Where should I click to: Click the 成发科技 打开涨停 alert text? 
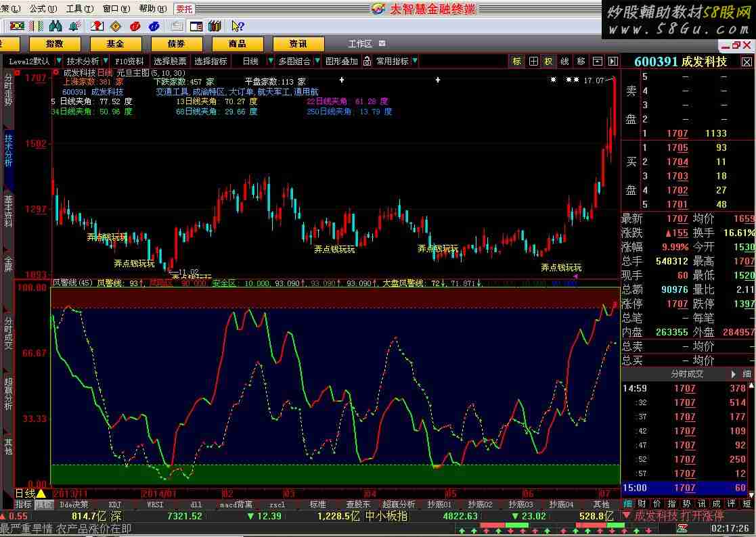click(678, 516)
